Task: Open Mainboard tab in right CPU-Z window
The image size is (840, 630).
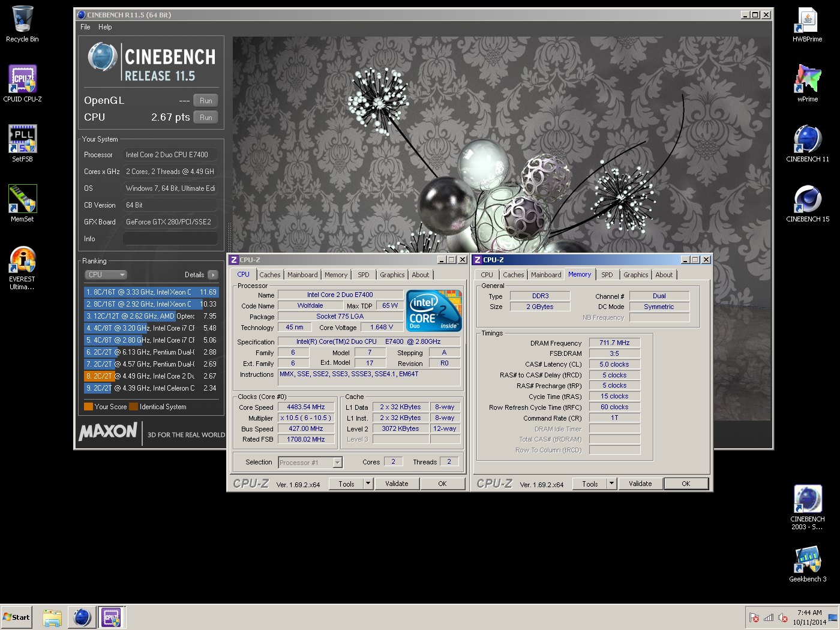Action: 546,275
